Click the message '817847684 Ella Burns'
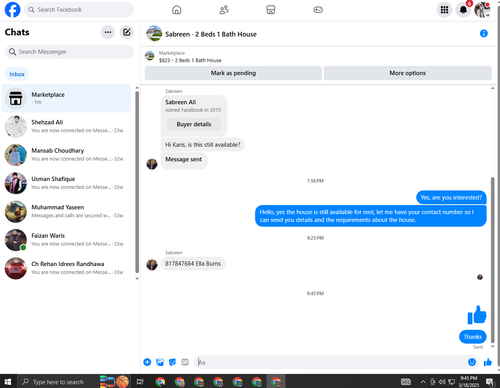 click(193, 264)
